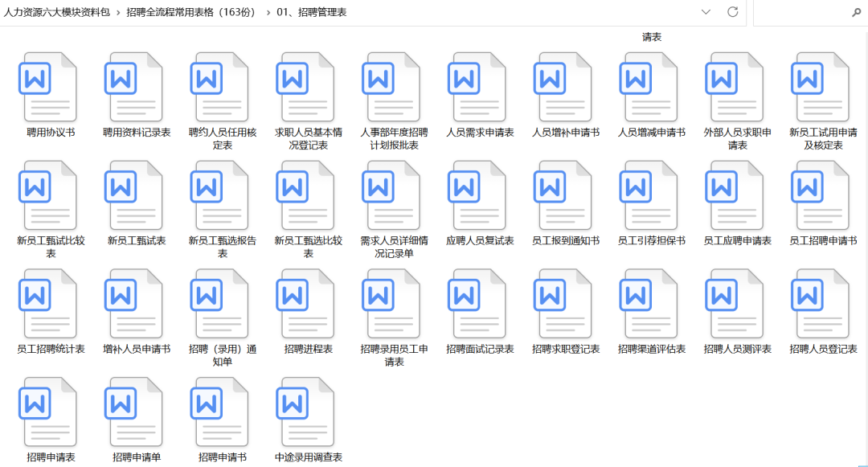Click the 员工招聘申请书 file name text
868x467 pixels.
[823, 240]
